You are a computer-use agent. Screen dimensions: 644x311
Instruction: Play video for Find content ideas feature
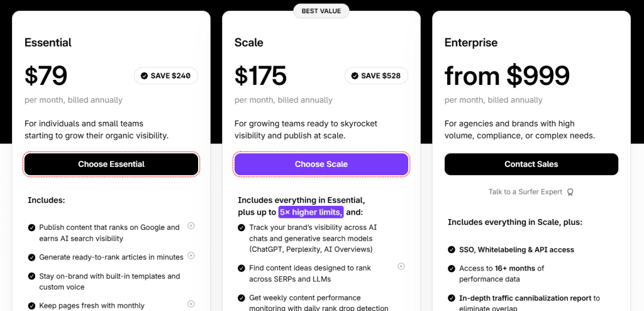point(401,266)
